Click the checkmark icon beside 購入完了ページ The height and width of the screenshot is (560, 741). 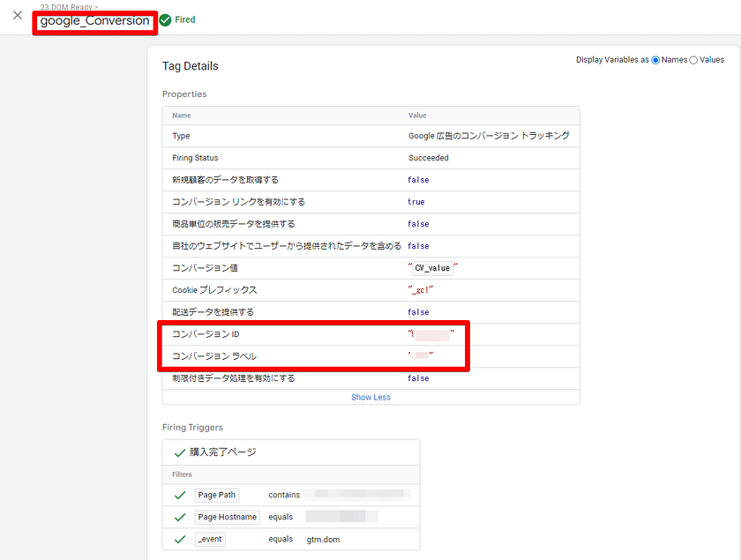click(x=179, y=452)
